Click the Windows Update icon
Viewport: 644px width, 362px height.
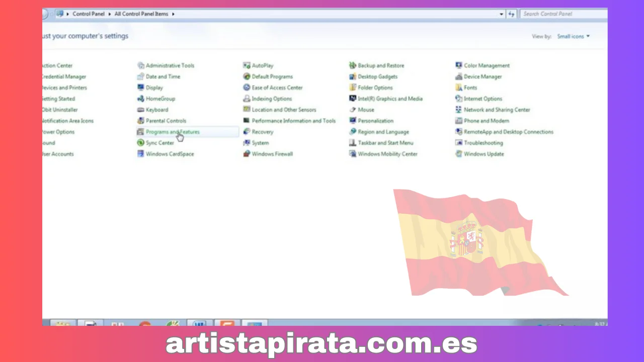click(459, 154)
